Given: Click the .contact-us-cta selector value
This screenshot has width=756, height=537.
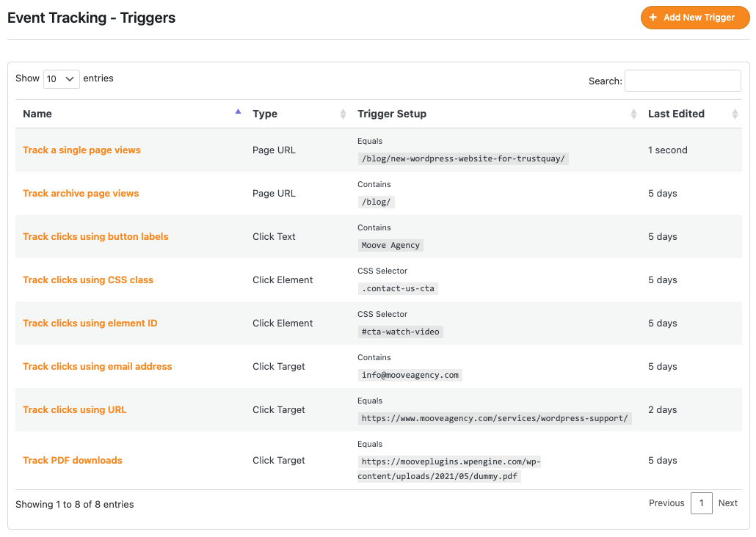Looking at the screenshot, I should tap(398, 289).
